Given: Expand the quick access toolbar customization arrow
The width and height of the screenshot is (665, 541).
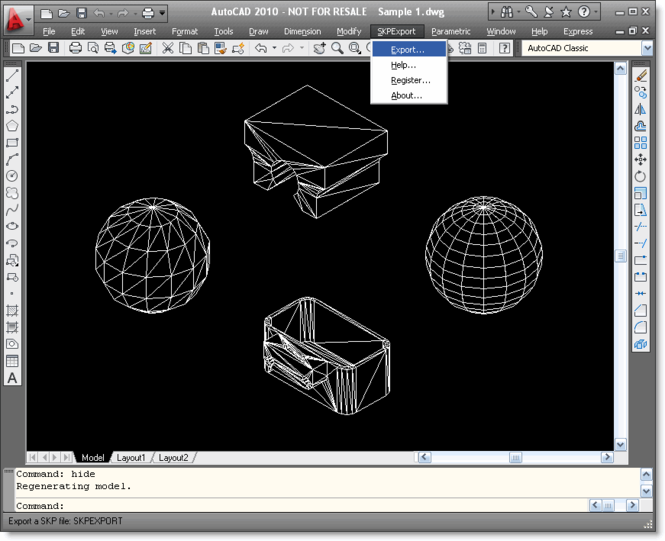Looking at the screenshot, I should click(162, 13).
